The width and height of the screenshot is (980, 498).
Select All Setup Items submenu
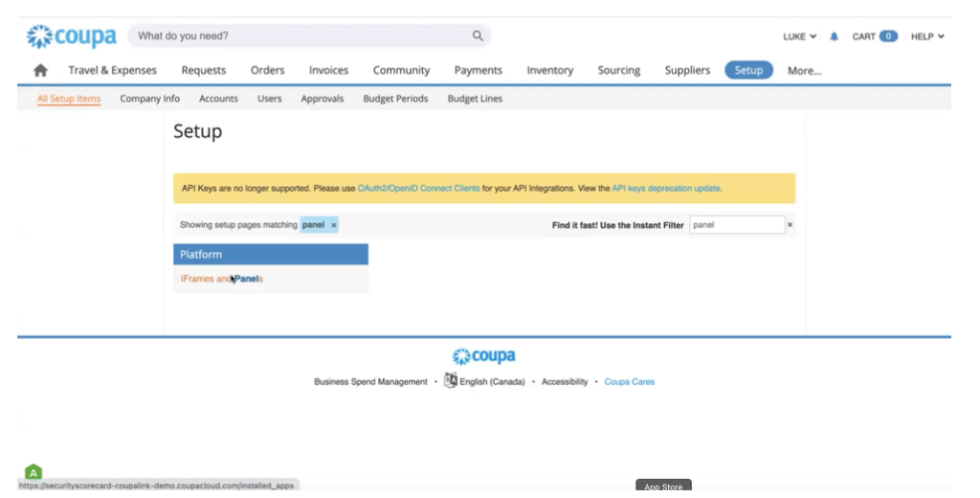69,99
